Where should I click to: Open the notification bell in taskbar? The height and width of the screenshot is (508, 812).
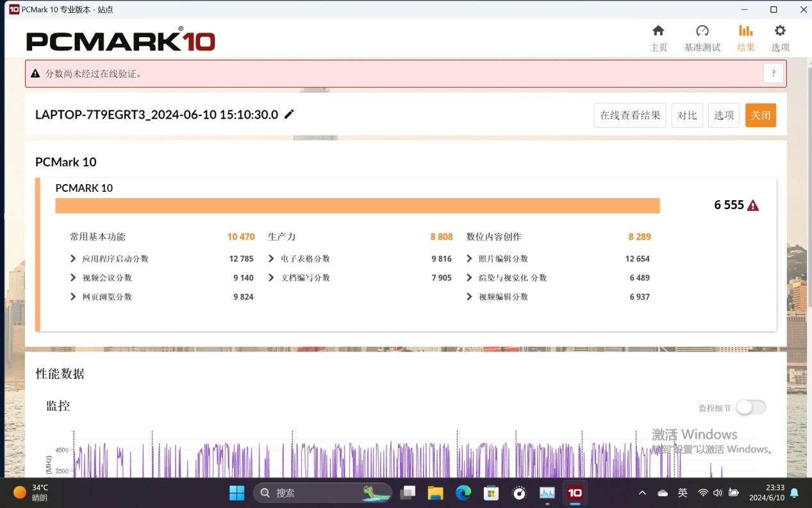click(795, 493)
